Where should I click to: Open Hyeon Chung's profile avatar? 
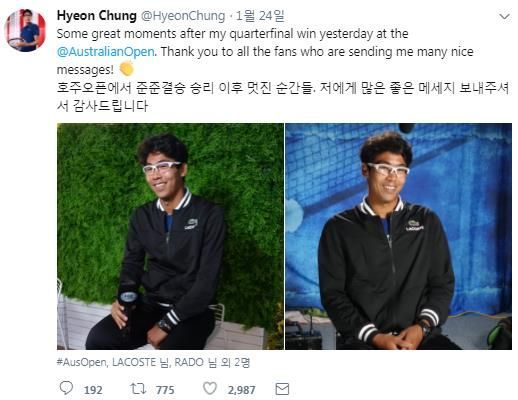[x=25, y=30]
